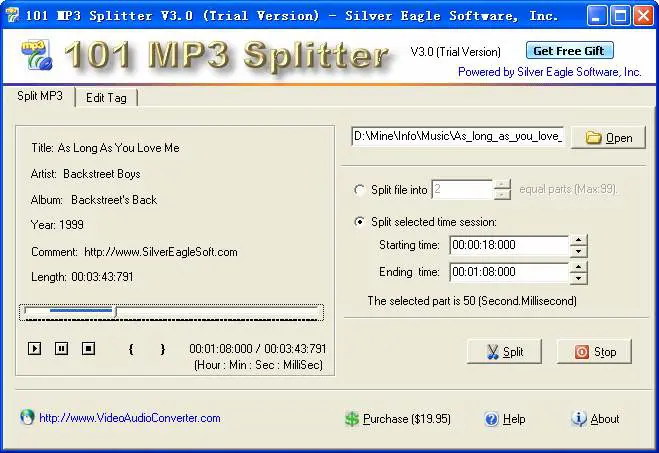659x453 pixels.
Task: Stop playback with the square stop button
Action: pyautogui.click(x=88, y=348)
